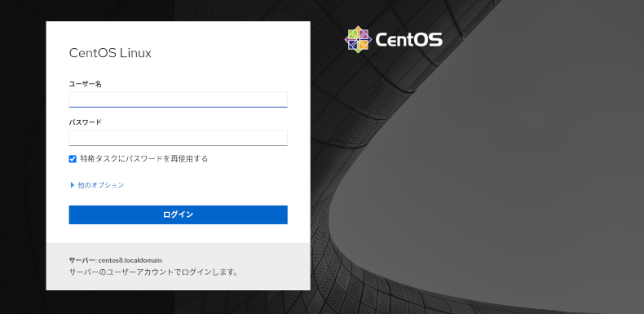Click the 特権タスクにパスワードを再使用する checkbox label
This screenshot has height=314, width=644.
click(x=144, y=159)
